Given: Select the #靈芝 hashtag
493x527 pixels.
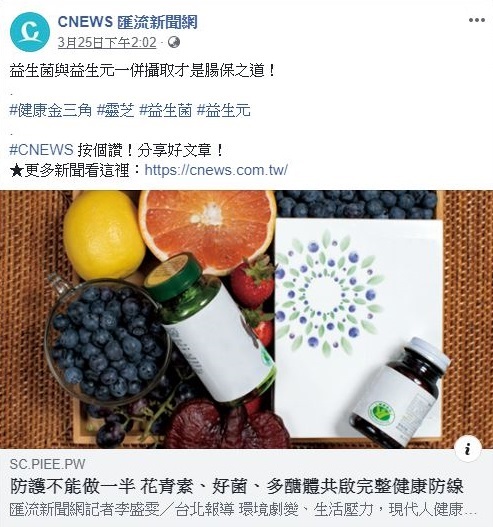Looking at the screenshot, I should click(x=116, y=111).
